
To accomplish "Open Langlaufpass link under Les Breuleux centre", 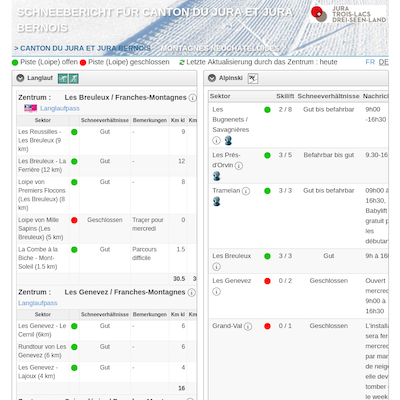I will click(60, 108).
